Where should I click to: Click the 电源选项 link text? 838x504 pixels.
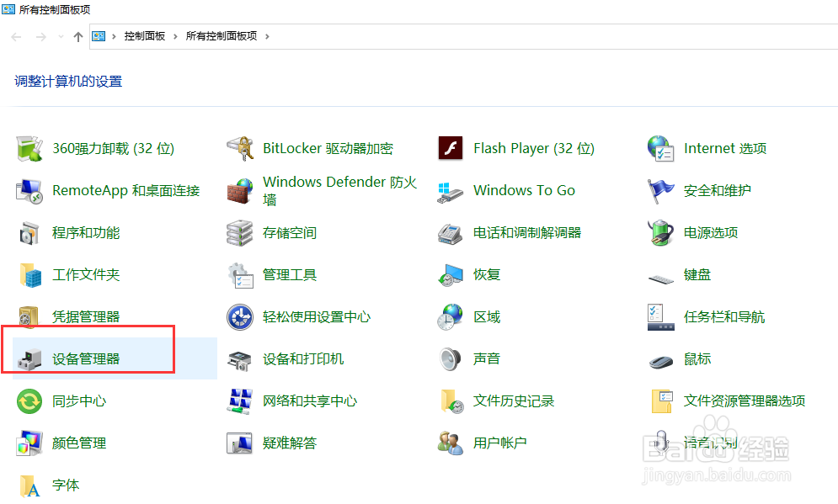tap(710, 233)
